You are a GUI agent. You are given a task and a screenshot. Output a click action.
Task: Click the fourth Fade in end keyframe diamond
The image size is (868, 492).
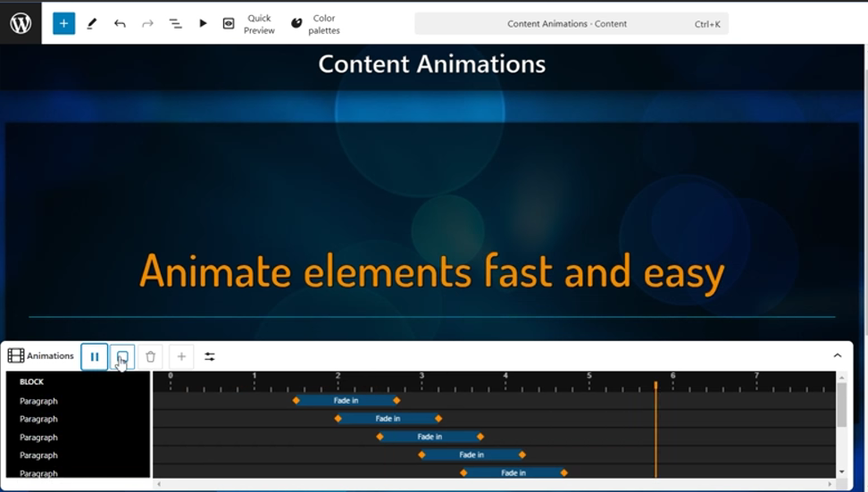point(522,454)
